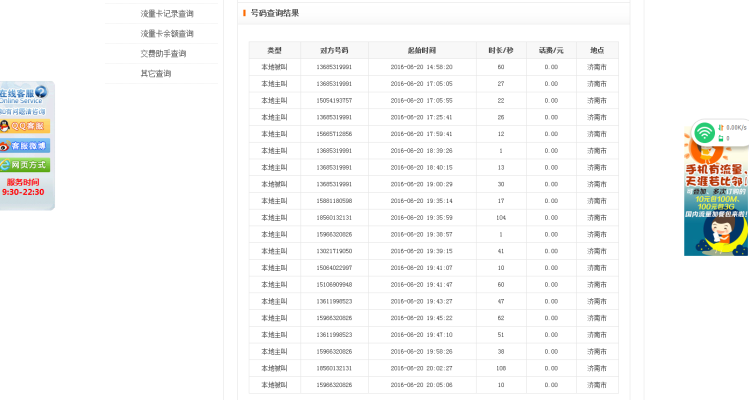
Task: Open 流量卡记录查询 in sidebar
Action: pos(167,14)
